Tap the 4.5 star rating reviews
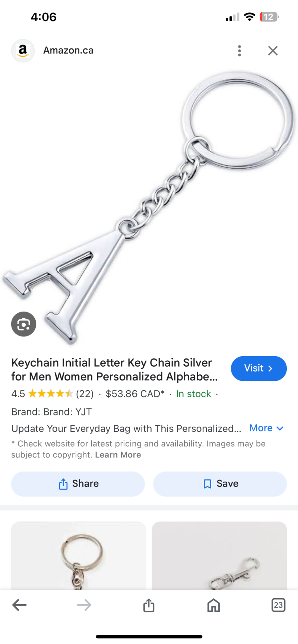The image size is (298, 644). [53, 394]
